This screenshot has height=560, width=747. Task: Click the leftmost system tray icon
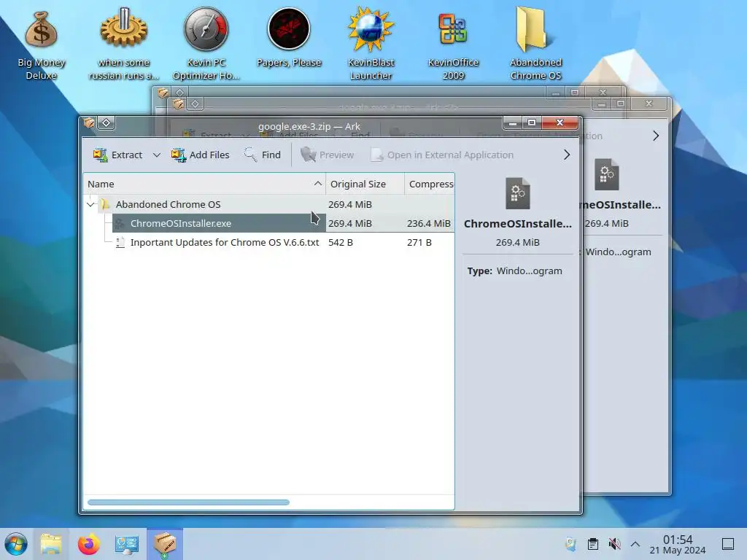pyautogui.click(x=570, y=544)
